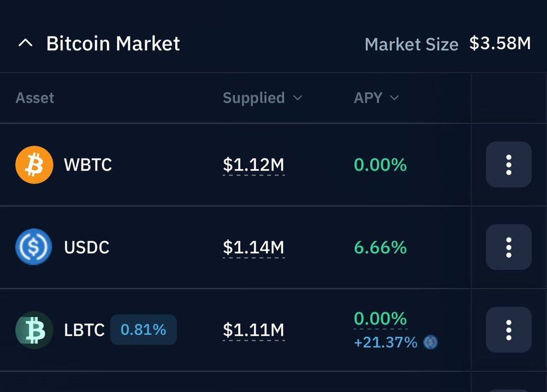Screen dimensions: 547x392
Task: Select the USDC asset name
Action: (x=87, y=247)
